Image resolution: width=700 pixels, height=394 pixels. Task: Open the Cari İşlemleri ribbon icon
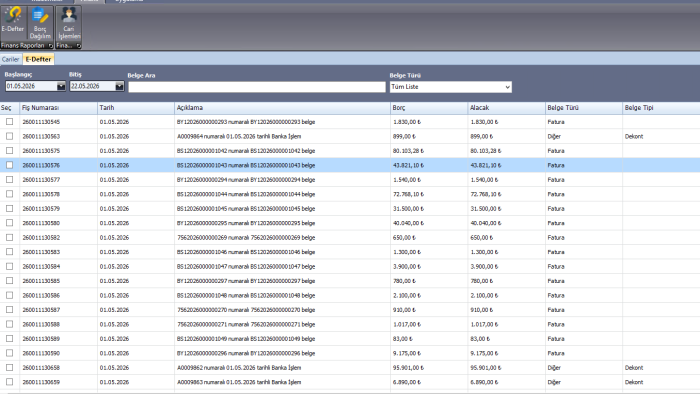coord(69,23)
